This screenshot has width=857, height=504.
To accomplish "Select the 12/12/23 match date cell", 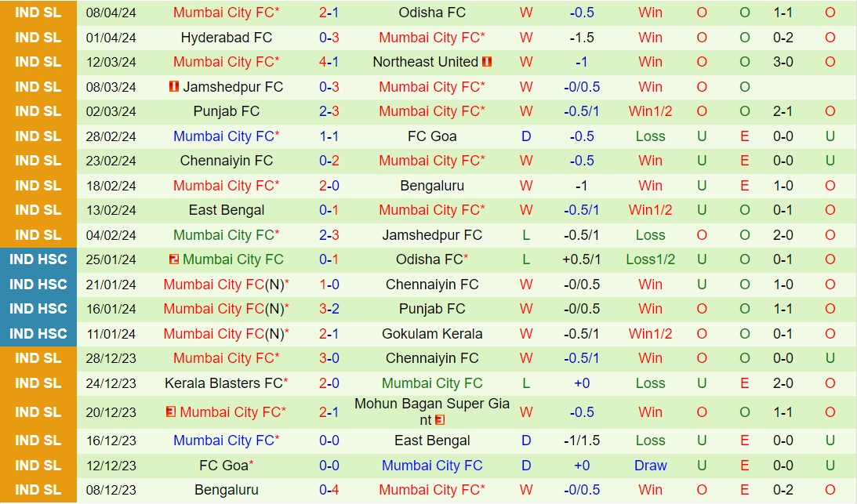I will tap(111, 466).
